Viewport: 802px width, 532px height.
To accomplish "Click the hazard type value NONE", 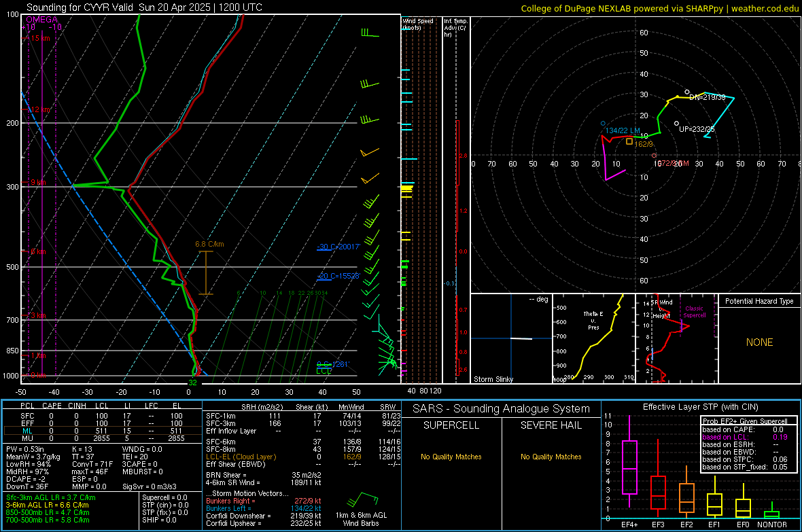I will click(x=759, y=342).
